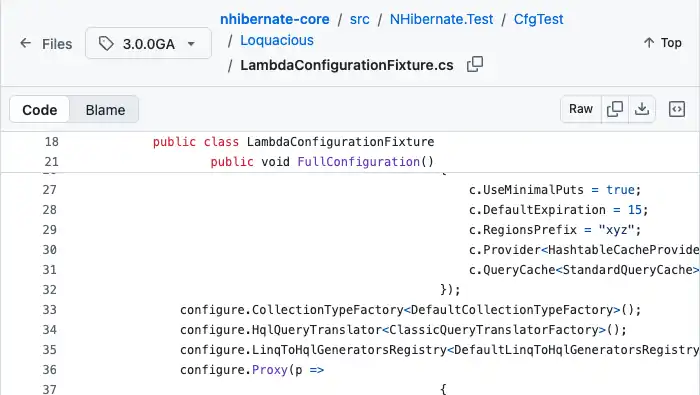This screenshot has width=700, height=395.
Task: Select line number 21
Action: coord(52,162)
